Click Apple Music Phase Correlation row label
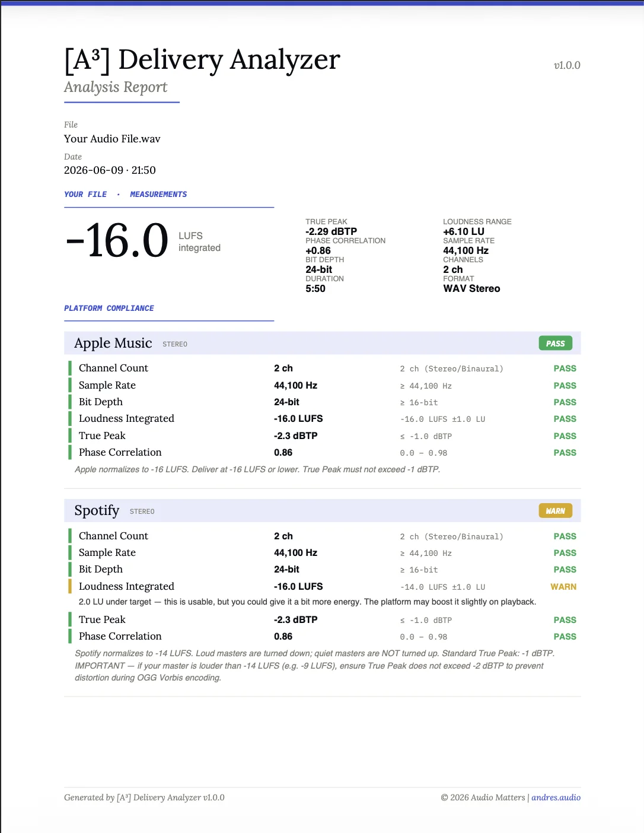Viewport: 644px width, 833px height. 120,452
